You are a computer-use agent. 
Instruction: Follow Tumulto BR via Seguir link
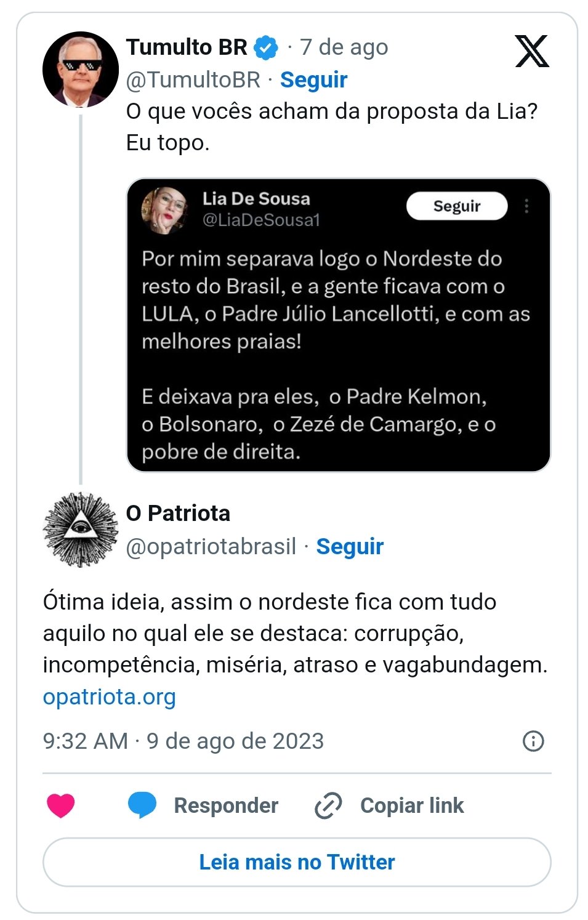coord(313,79)
